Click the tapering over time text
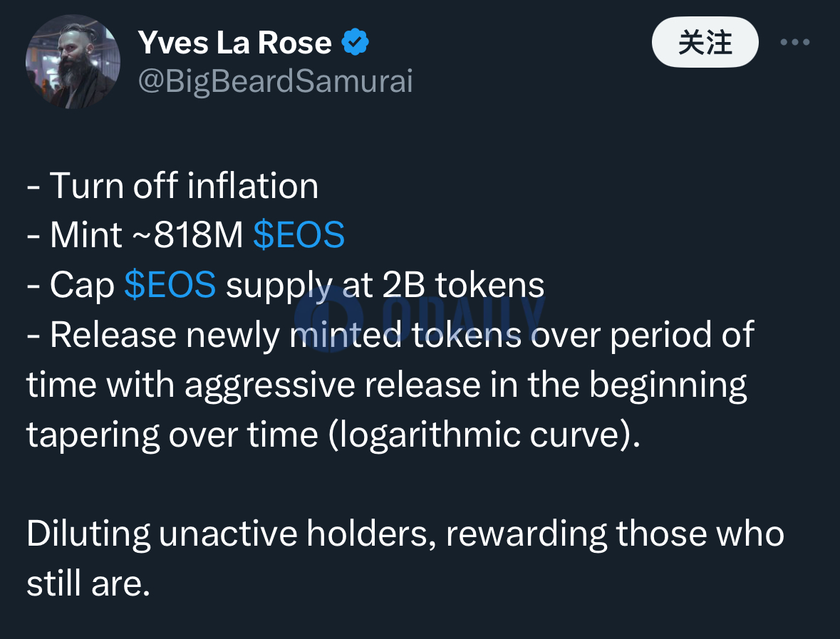The image size is (840, 639). click(x=172, y=435)
